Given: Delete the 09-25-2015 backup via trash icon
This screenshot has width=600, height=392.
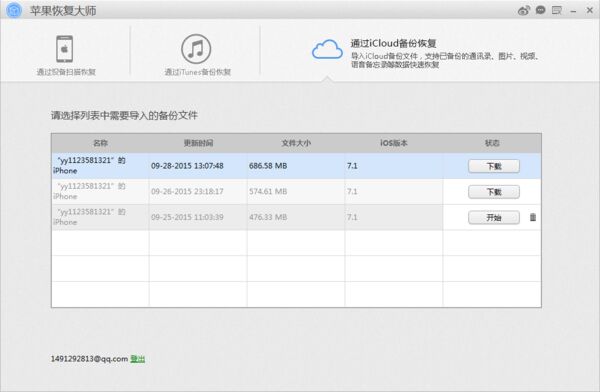Looking at the screenshot, I should 533,217.
